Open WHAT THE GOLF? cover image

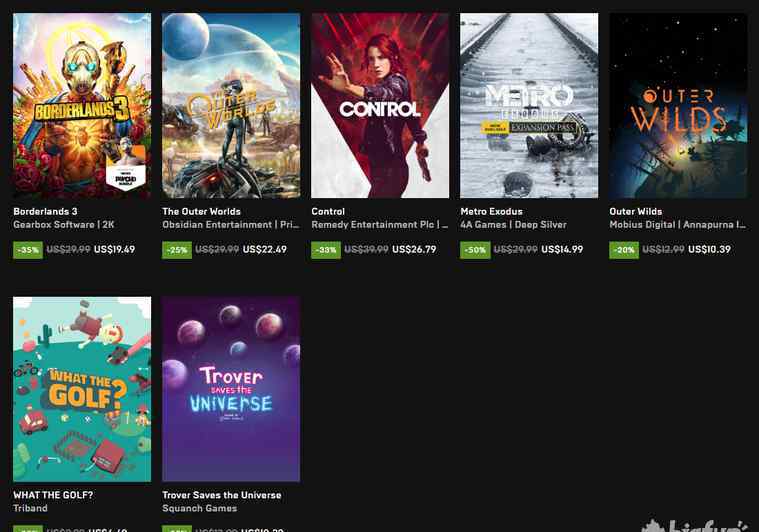point(82,389)
